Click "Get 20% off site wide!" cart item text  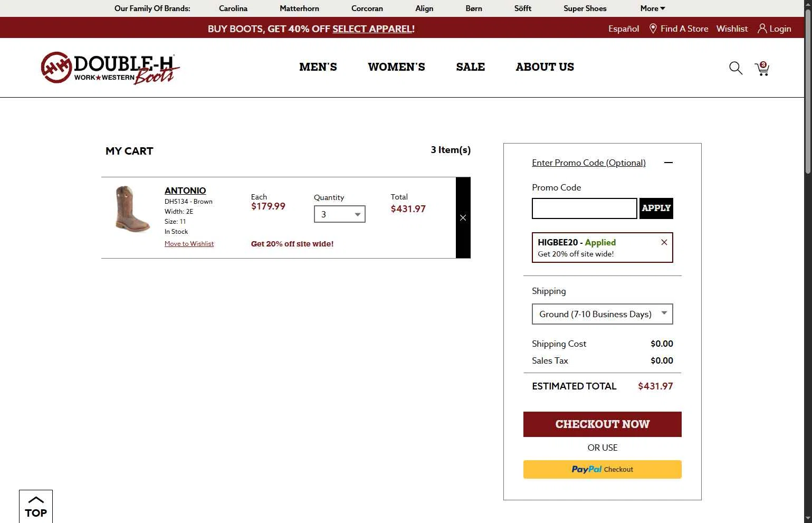point(292,244)
